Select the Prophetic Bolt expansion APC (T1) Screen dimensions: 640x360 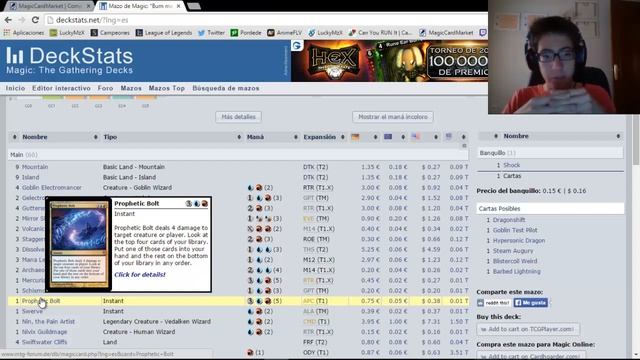(x=315, y=301)
